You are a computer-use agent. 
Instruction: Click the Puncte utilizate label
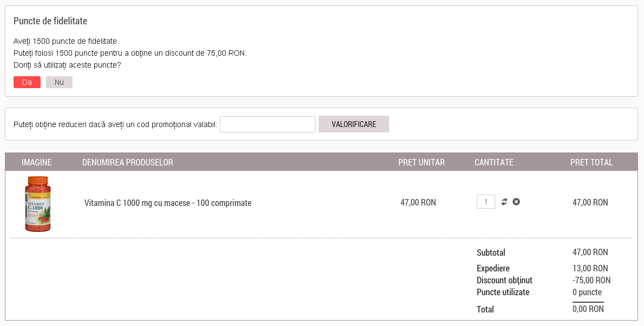click(x=503, y=292)
